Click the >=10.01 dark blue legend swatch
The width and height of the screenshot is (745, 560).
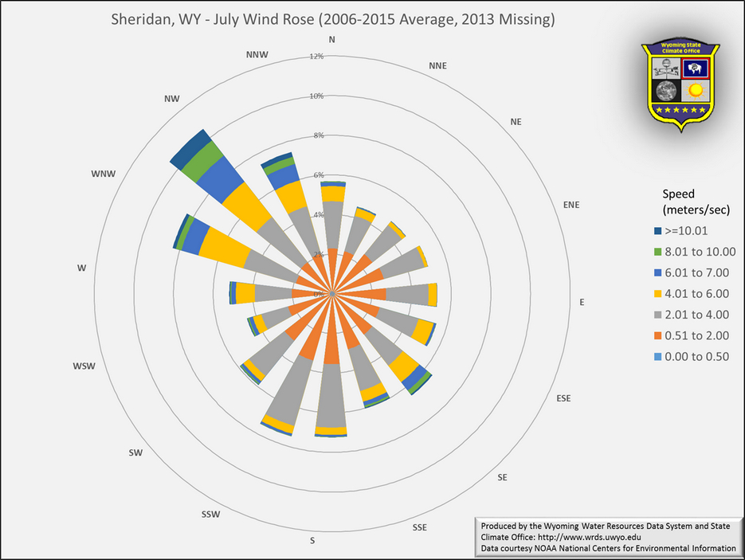(657, 231)
